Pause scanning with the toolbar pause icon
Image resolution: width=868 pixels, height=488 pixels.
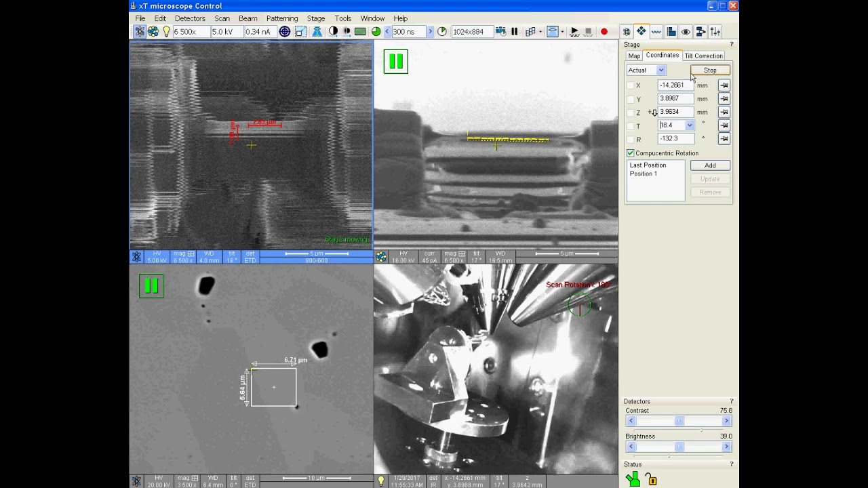coord(515,31)
